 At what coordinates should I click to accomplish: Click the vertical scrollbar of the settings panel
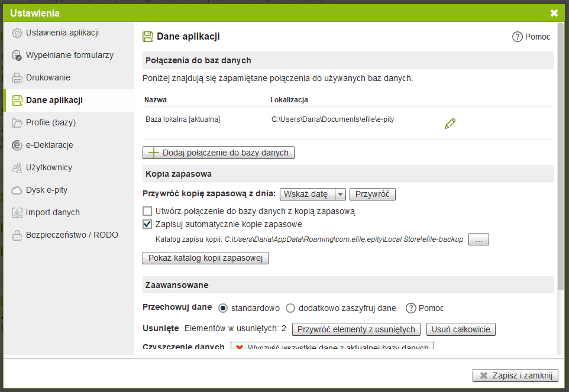click(560, 177)
